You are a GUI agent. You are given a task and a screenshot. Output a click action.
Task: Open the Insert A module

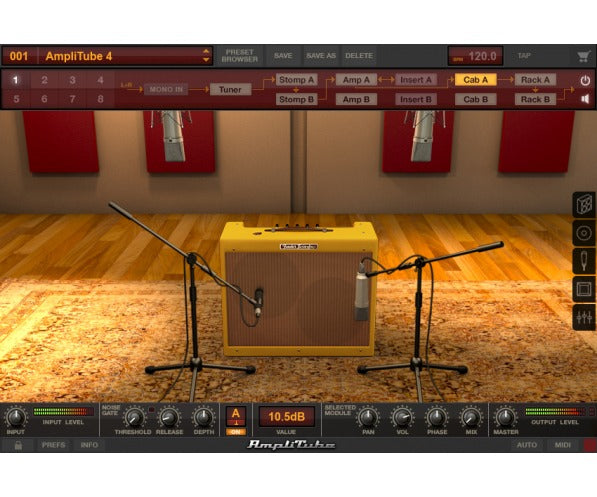point(416,80)
